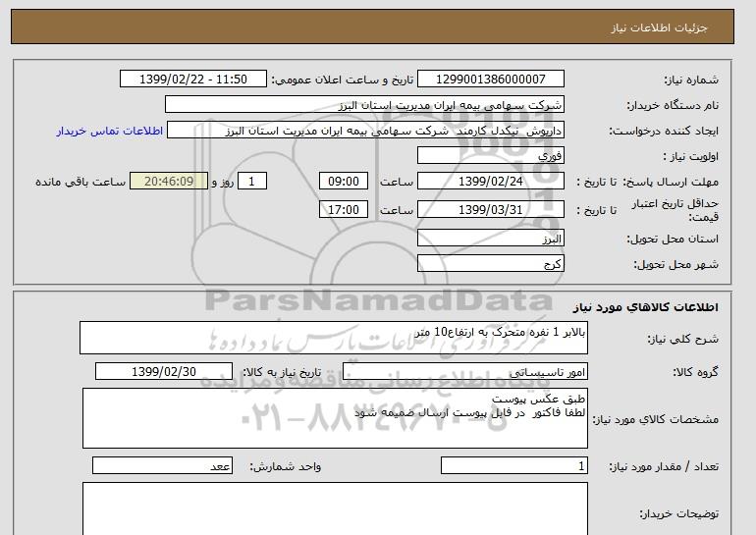Click the goods group field امور تاسیساتی
This screenshot has height=535, width=756.
coord(464,372)
